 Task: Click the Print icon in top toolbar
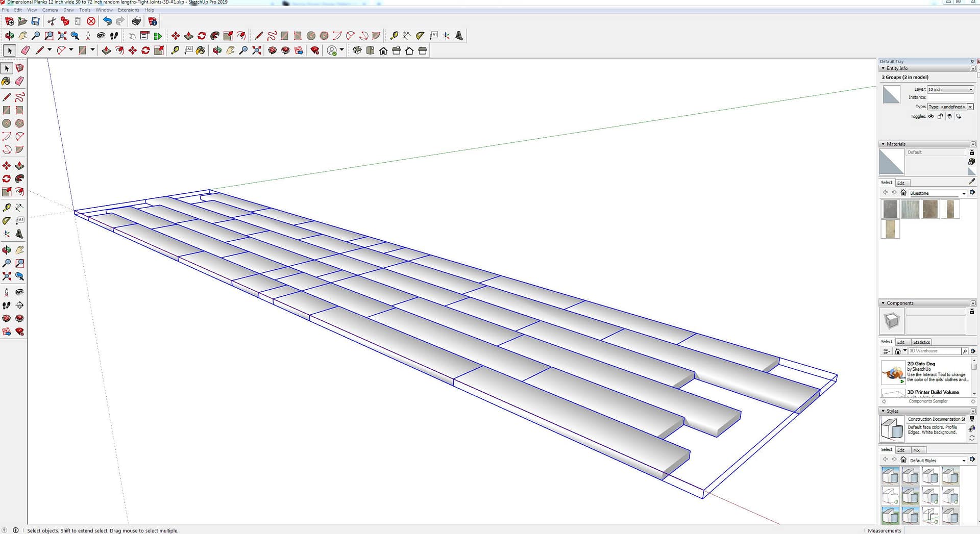coord(136,21)
